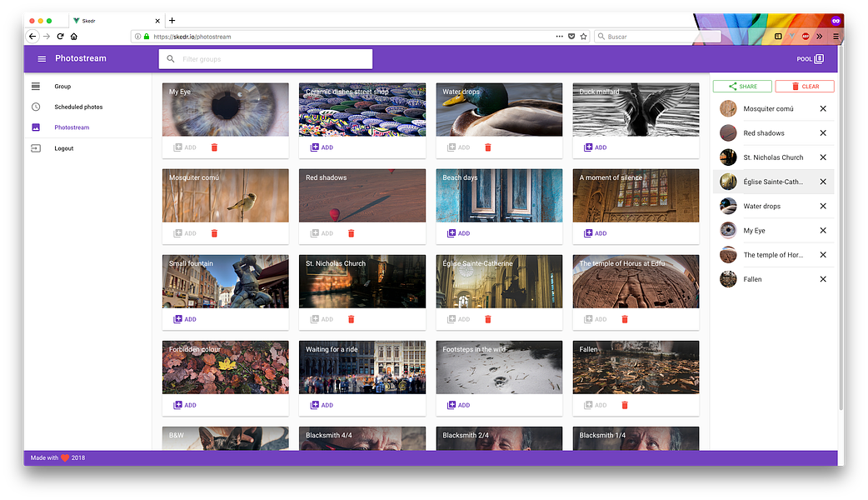Click trash icon under Église Sainte-Catherine card
Viewport: 868px width, 500px height.
click(x=487, y=319)
